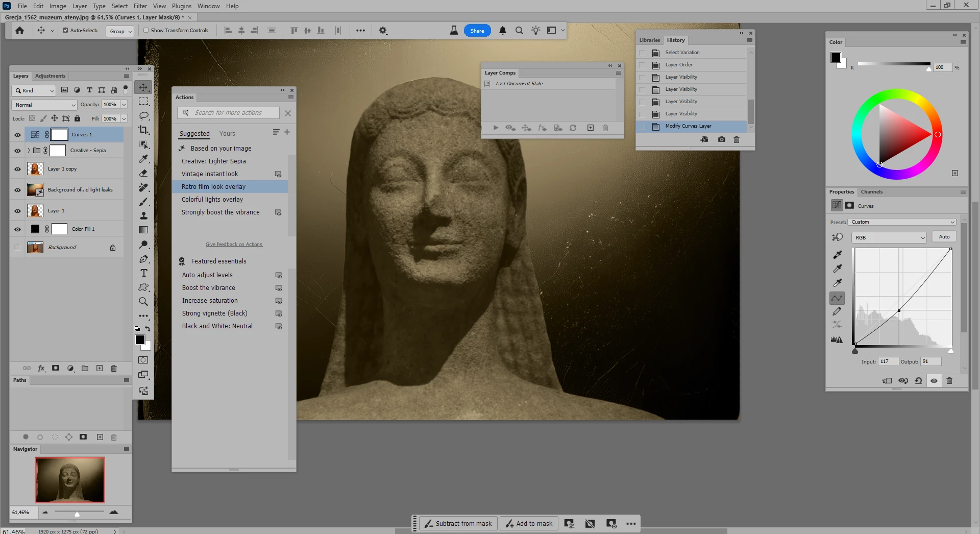Open the Plugins menu
Viewport: 980px width, 534px height.
(181, 6)
